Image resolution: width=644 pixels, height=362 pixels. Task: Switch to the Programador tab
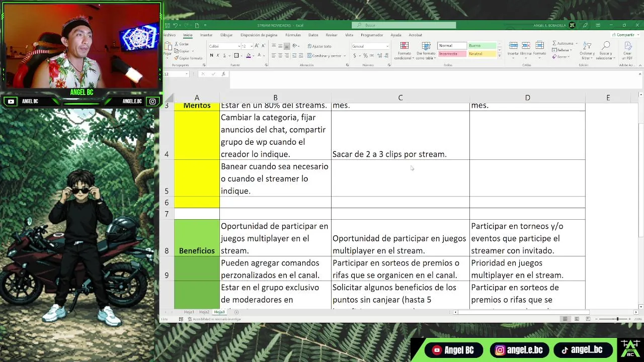(x=372, y=35)
